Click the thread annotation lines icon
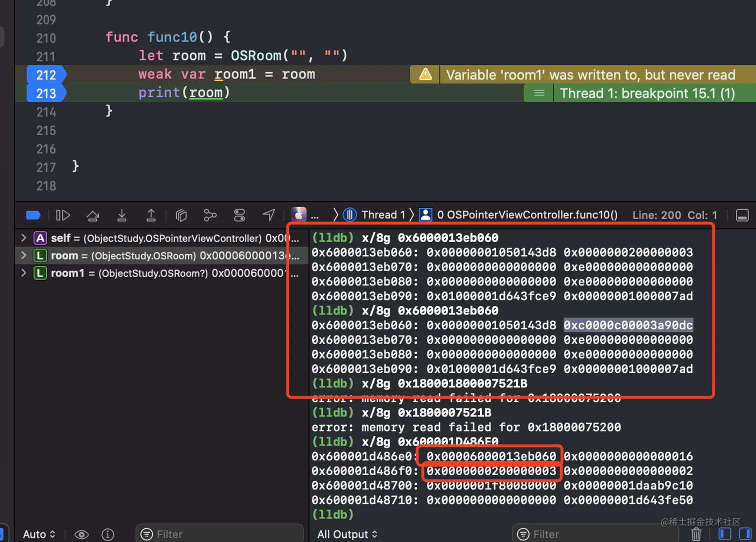Image resolution: width=756 pixels, height=542 pixels. click(539, 93)
